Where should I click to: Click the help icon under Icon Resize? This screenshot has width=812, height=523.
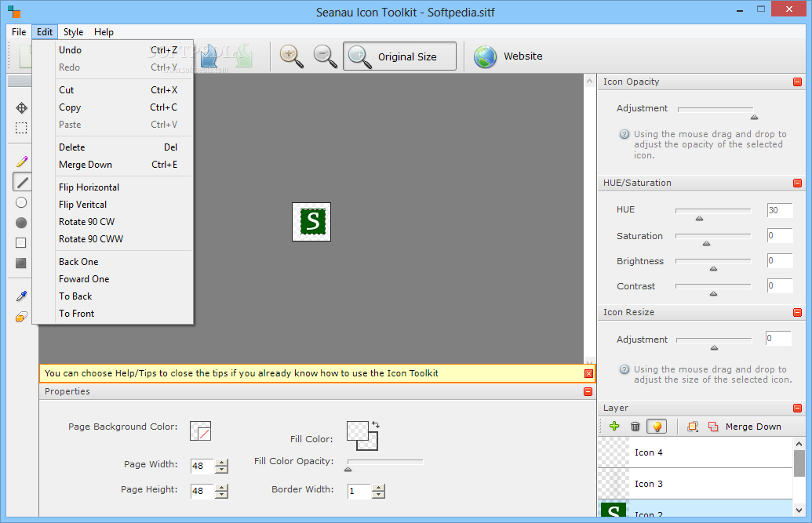click(x=624, y=369)
